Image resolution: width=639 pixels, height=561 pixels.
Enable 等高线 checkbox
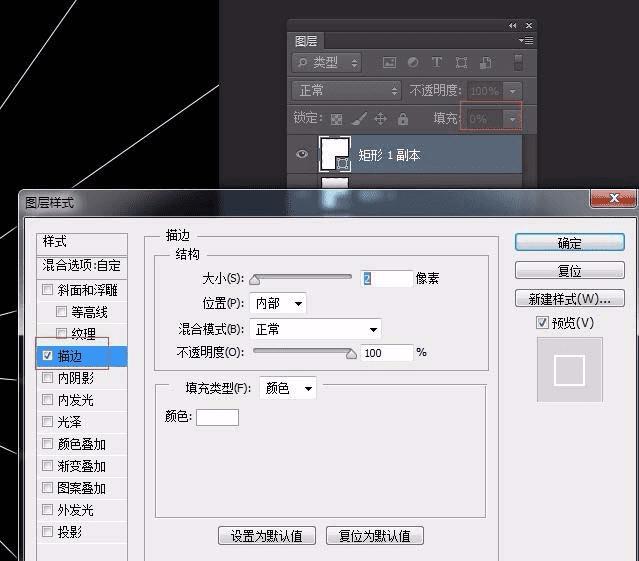61,312
